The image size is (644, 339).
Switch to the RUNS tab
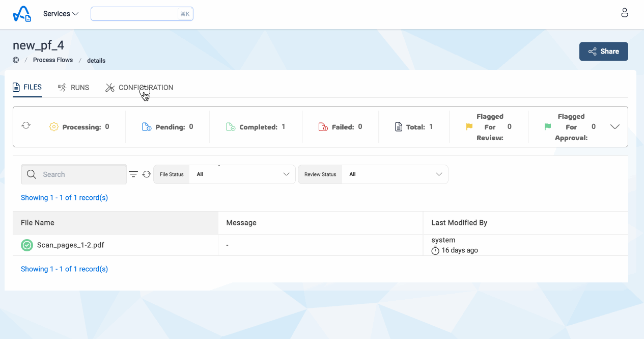73,87
